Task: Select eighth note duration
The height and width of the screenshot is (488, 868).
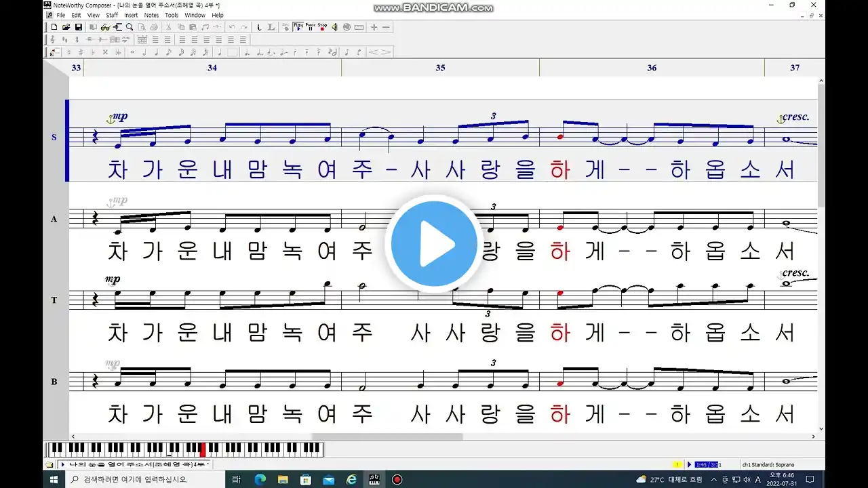Action: click(x=169, y=52)
